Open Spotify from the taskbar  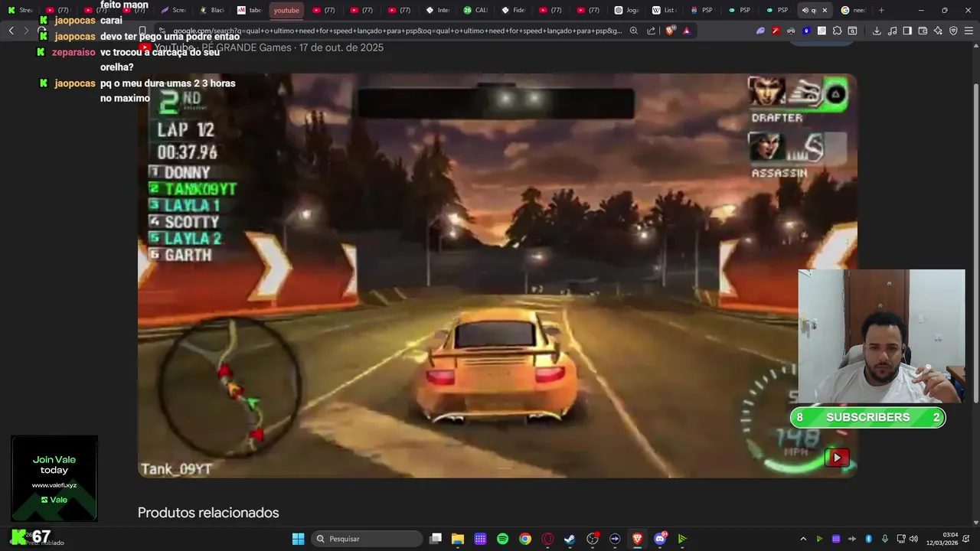pyautogui.click(x=502, y=539)
